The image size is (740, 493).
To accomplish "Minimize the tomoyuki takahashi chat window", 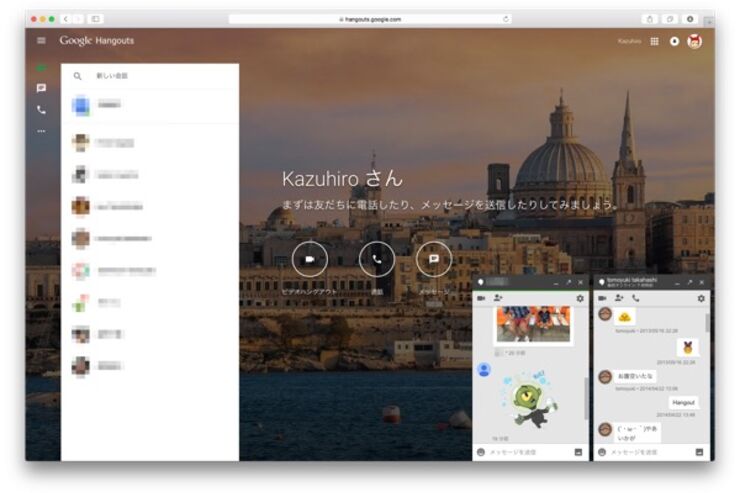I will (x=677, y=283).
